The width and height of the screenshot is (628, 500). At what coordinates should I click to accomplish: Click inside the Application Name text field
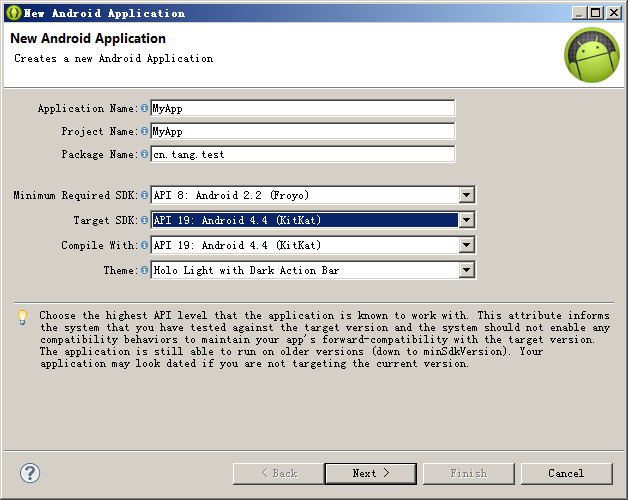pyautogui.click(x=303, y=108)
